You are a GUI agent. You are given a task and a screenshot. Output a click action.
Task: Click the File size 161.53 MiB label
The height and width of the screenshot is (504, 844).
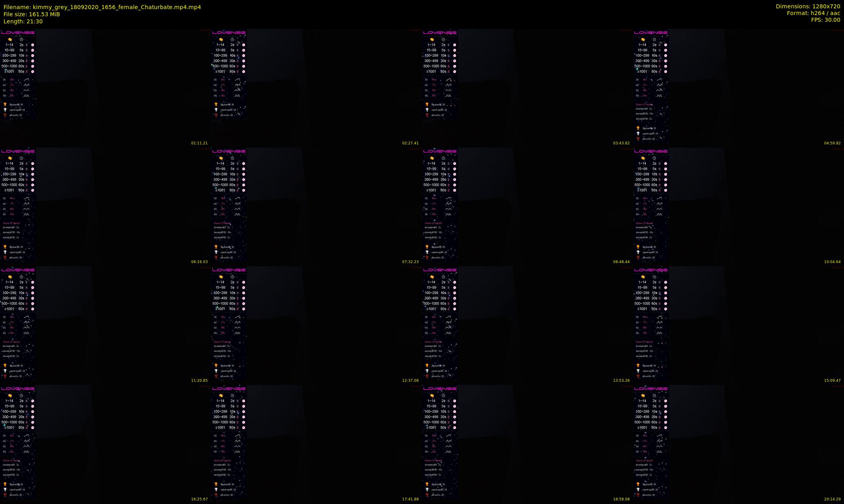[x=32, y=14]
